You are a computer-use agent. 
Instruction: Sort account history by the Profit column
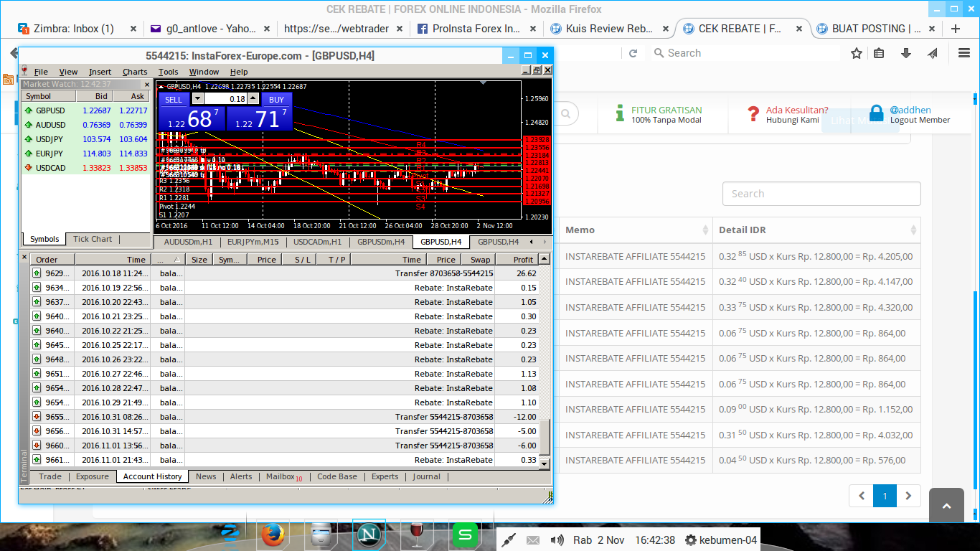point(516,260)
